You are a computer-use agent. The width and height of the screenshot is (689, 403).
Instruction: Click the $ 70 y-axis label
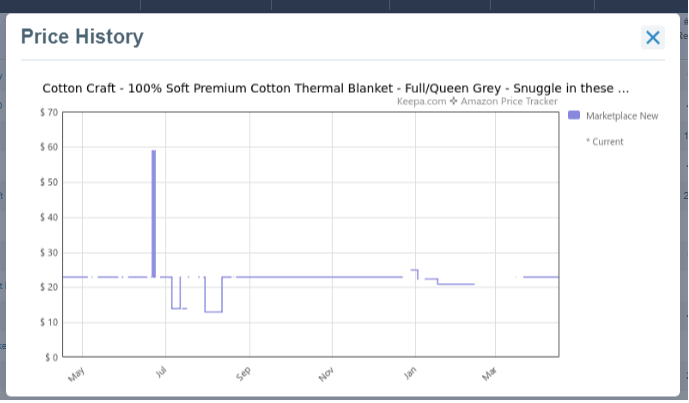click(49, 113)
